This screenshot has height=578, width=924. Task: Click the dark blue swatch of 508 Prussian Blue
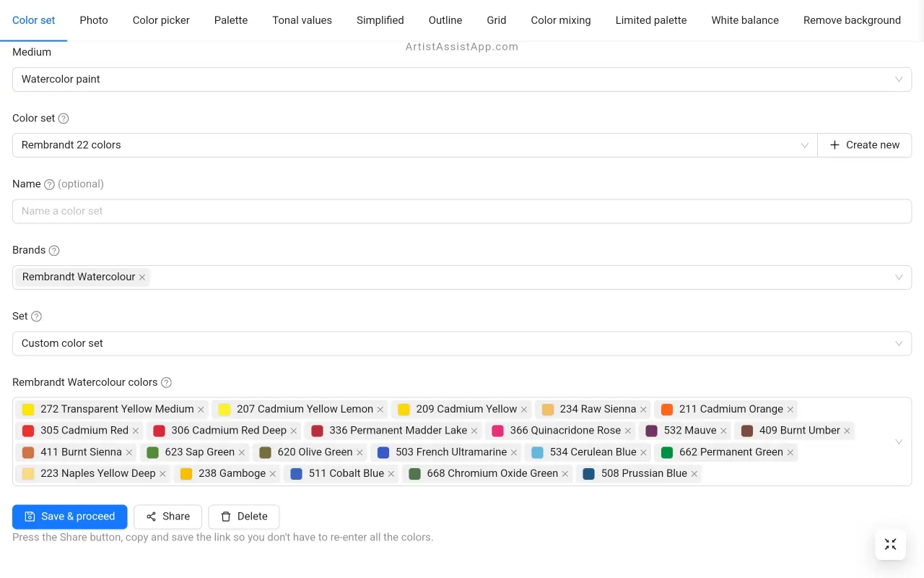coord(588,474)
